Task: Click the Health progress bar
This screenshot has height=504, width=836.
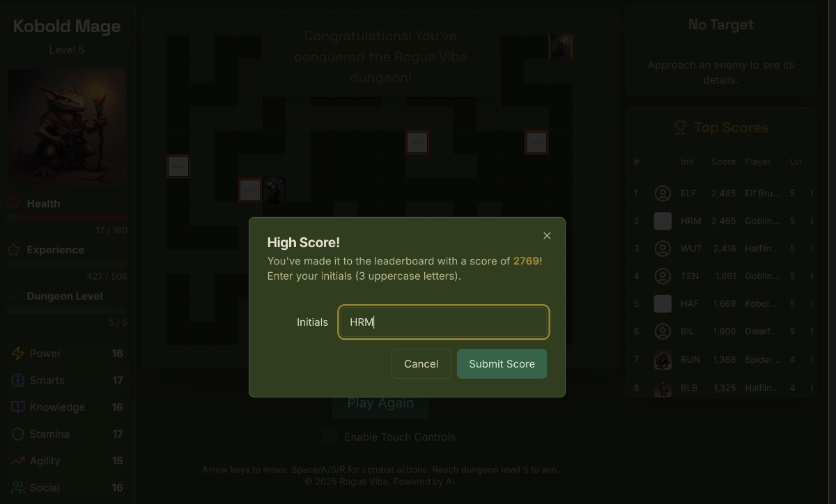Action: pyautogui.click(x=67, y=218)
